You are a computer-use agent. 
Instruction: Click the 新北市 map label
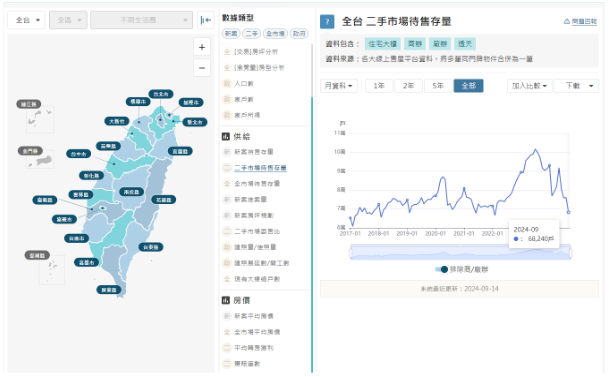pyautogui.click(x=195, y=122)
